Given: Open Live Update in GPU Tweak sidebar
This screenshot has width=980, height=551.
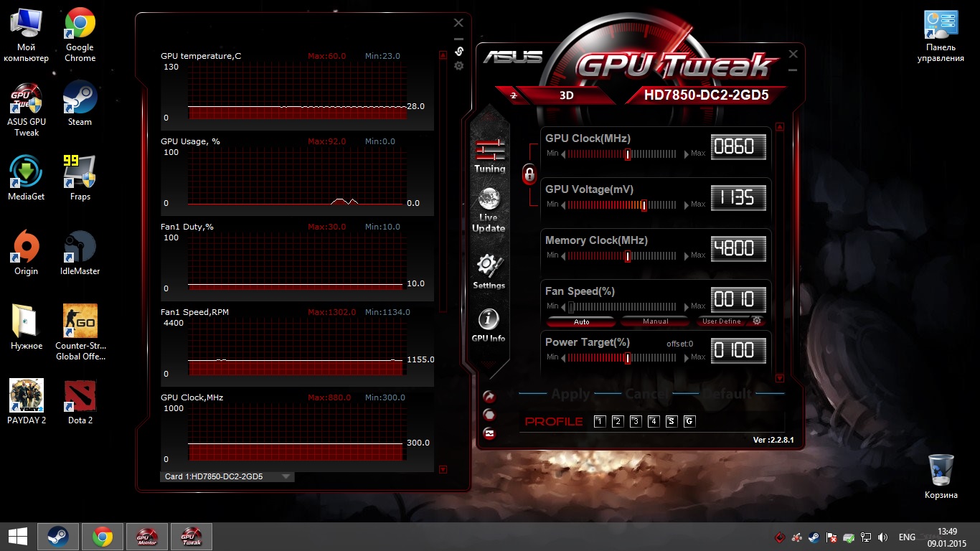Looking at the screenshot, I should [x=489, y=209].
